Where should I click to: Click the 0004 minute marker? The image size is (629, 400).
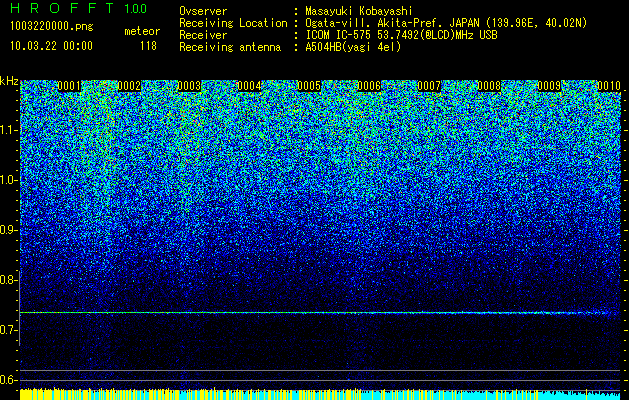point(249,86)
